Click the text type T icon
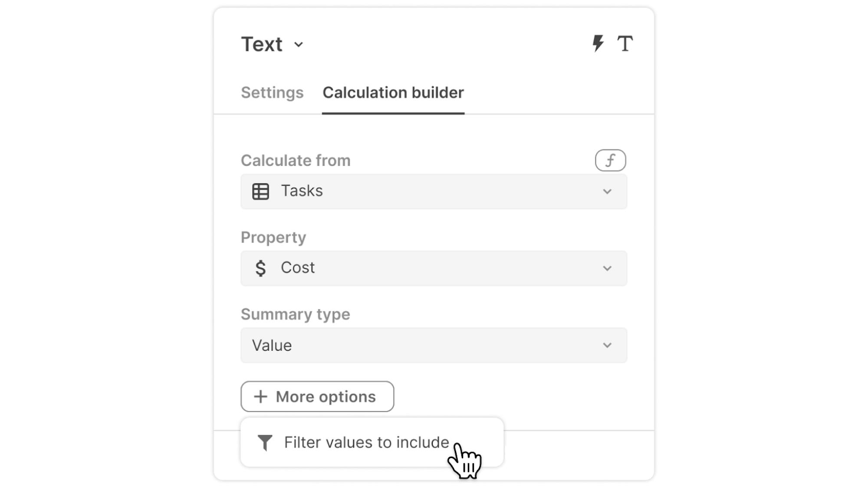Image resolution: width=868 pixels, height=488 pixels. pos(625,43)
